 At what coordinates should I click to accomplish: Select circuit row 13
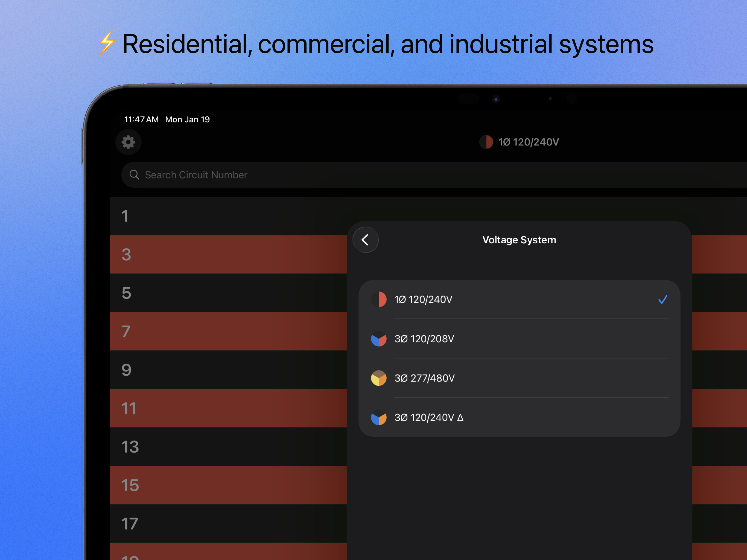pos(228,447)
